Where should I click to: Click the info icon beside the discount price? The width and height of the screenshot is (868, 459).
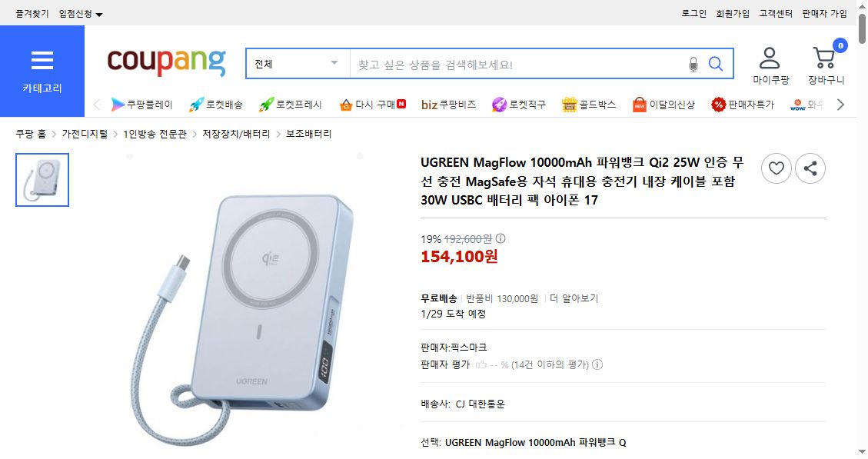tap(501, 240)
